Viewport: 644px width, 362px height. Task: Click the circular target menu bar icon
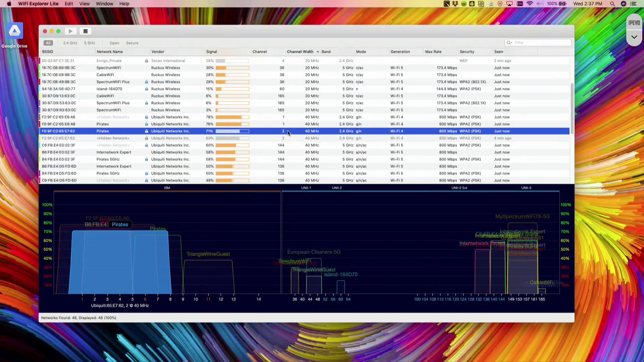click(481, 4)
